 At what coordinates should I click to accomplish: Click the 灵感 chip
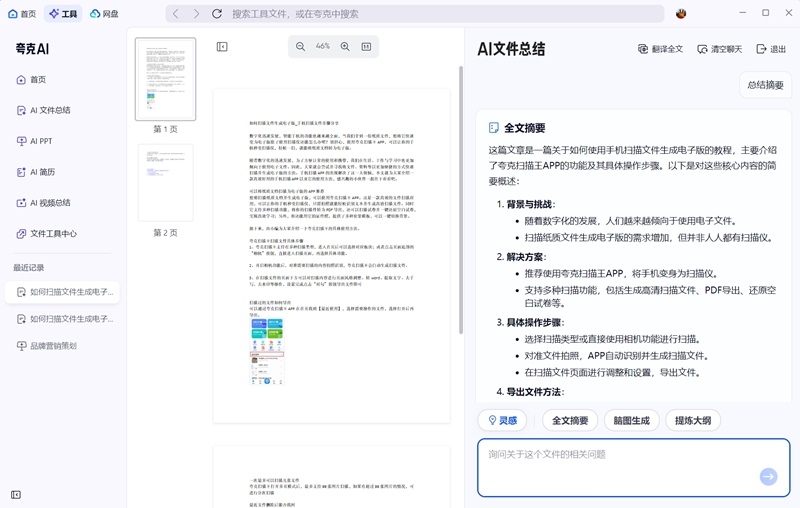click(x=503, y=420)
